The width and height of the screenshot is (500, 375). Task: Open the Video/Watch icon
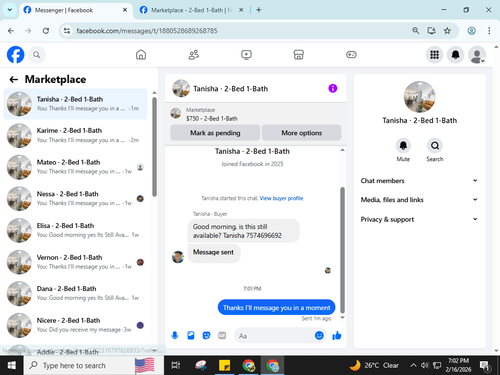[246, 55]
